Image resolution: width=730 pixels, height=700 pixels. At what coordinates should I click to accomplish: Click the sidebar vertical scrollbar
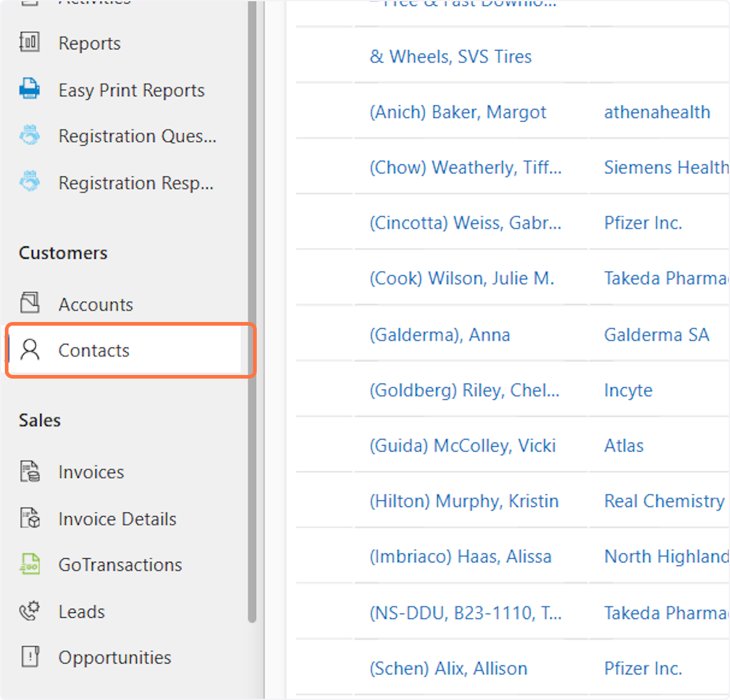coord(252,312)
